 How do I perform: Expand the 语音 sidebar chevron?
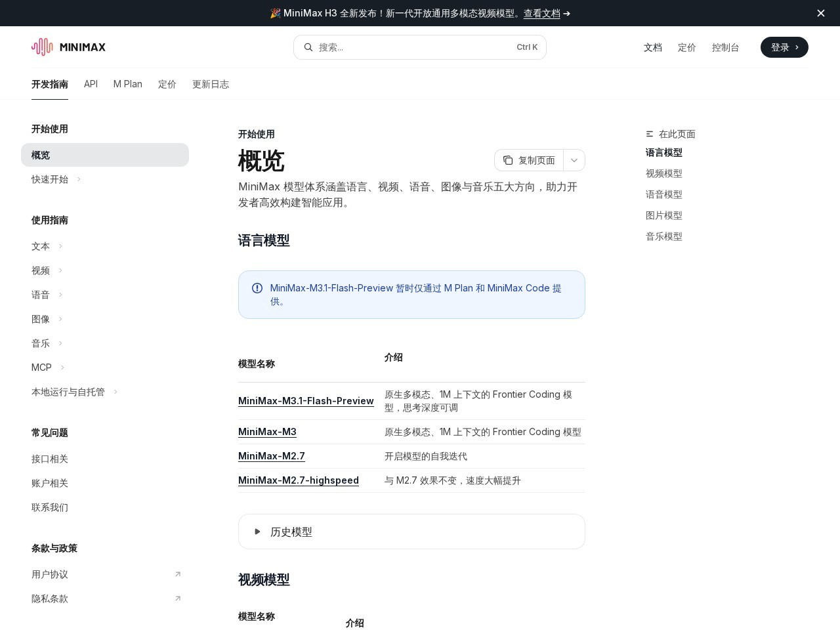60,295
